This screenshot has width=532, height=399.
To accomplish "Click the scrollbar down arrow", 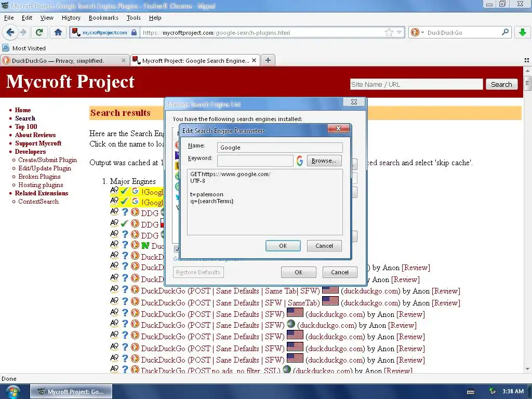I will (527, 369).
